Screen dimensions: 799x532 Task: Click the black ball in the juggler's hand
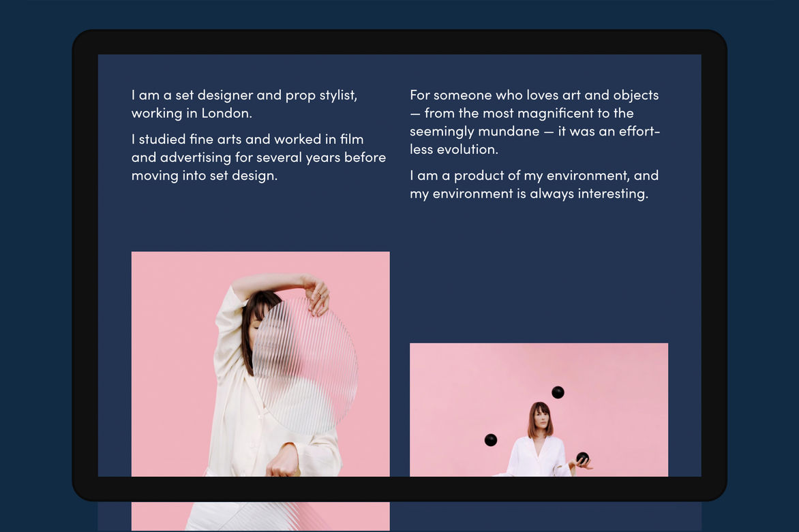tap(582, 457)
